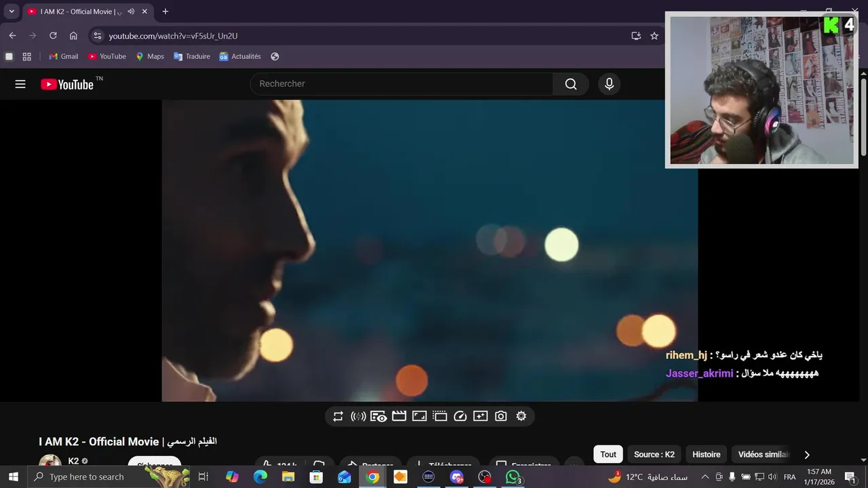
Task: Open the YouTube guide hamburger menu
Action: (20, 84)
